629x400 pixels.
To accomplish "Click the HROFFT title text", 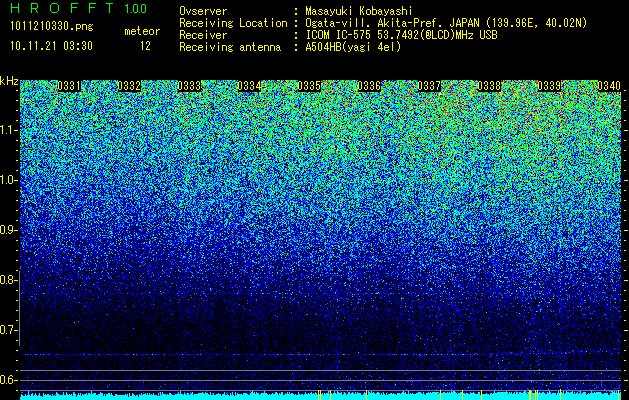I will tap(62, 8).
